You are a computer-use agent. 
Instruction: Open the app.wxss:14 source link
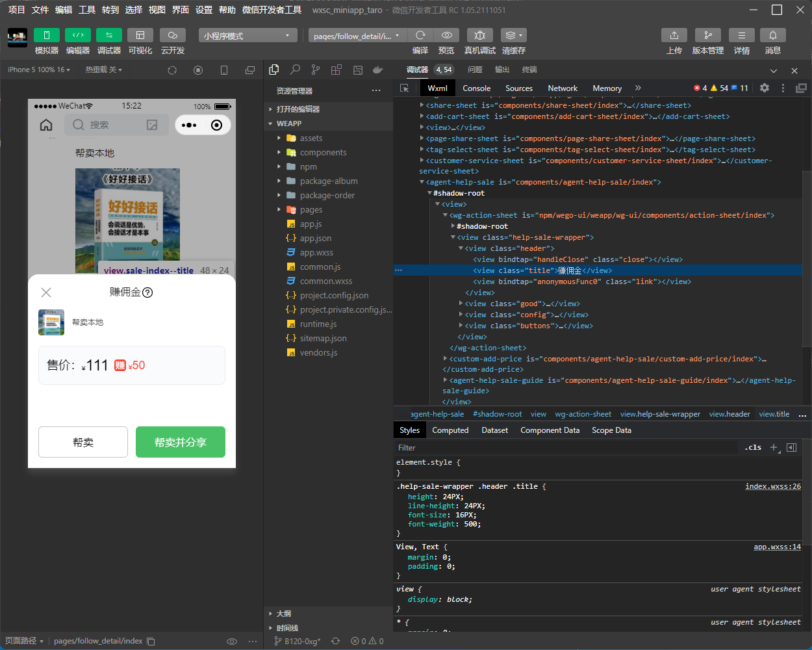point(777,547)
